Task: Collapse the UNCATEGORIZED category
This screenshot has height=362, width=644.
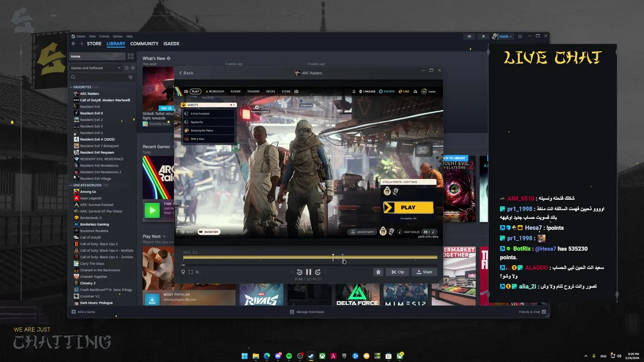Action: click(x=71, y=185)
